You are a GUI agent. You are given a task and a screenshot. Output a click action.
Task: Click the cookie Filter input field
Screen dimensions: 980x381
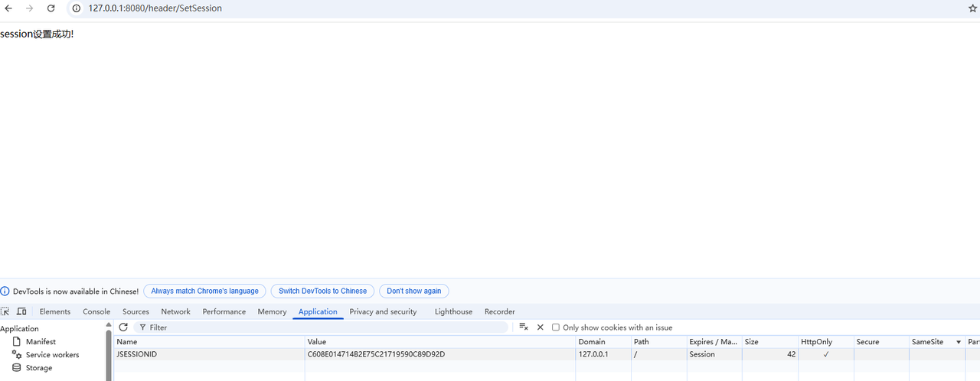point(322,327)
